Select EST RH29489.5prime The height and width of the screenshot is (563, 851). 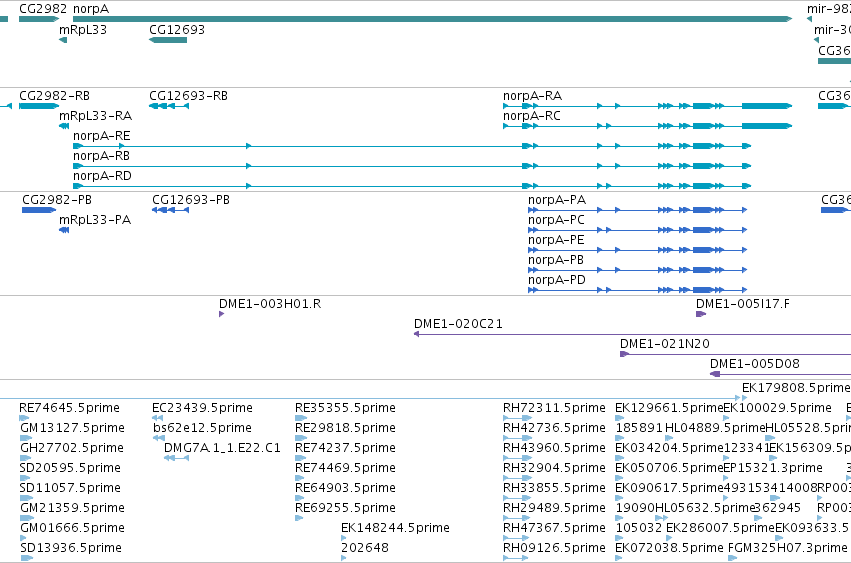[517, 518]
